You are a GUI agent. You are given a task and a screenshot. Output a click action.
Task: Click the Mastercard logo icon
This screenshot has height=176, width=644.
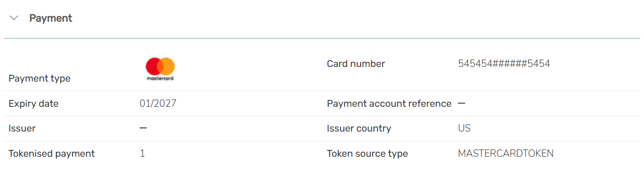pyautogui.click(x=160, y=69)
